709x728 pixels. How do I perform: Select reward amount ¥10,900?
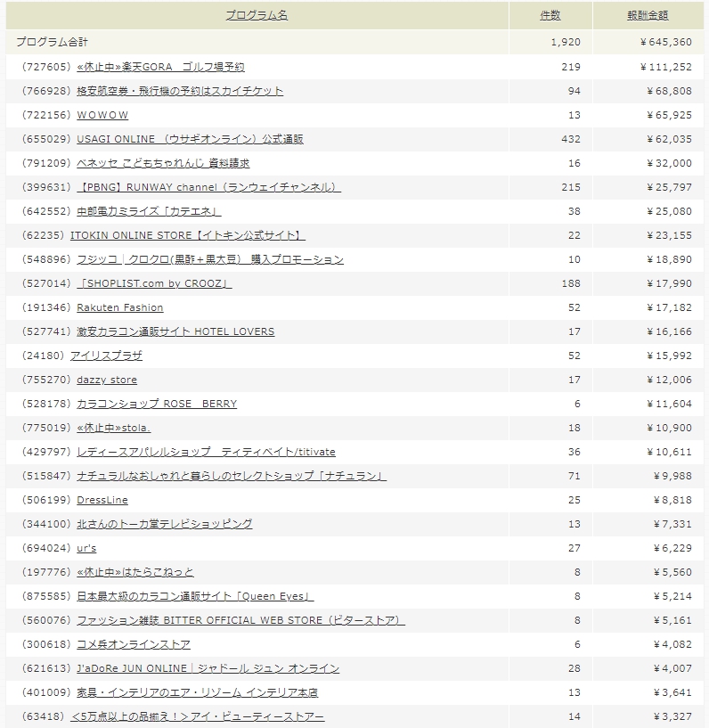point(670,428)
